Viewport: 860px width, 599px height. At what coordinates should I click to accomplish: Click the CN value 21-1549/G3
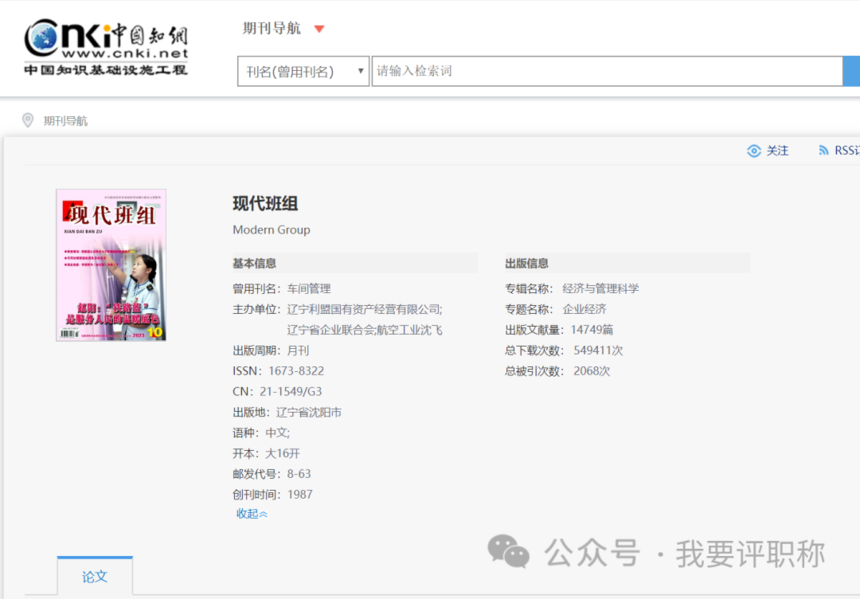291,392
